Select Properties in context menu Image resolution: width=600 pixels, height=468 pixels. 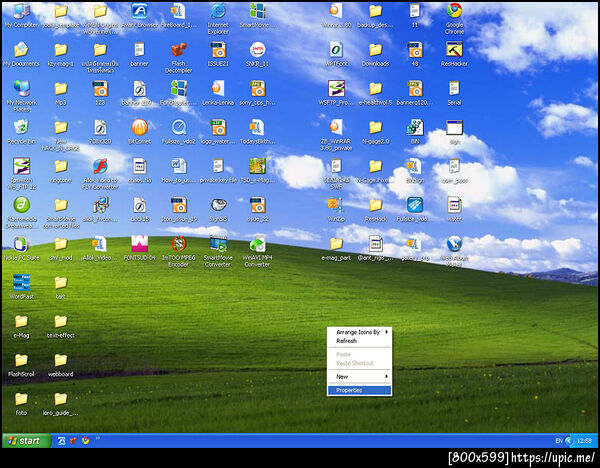[359, 390]
